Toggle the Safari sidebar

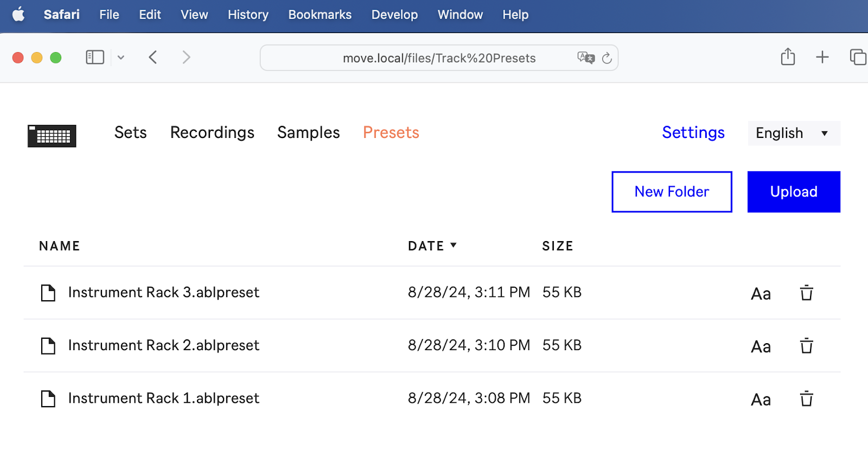tap(95, 57)
